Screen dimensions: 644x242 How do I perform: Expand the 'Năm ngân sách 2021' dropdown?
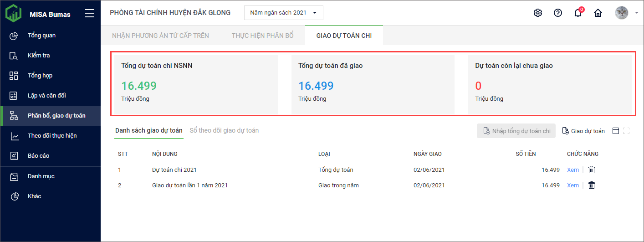pyautogui.click(x=283, y=13)
